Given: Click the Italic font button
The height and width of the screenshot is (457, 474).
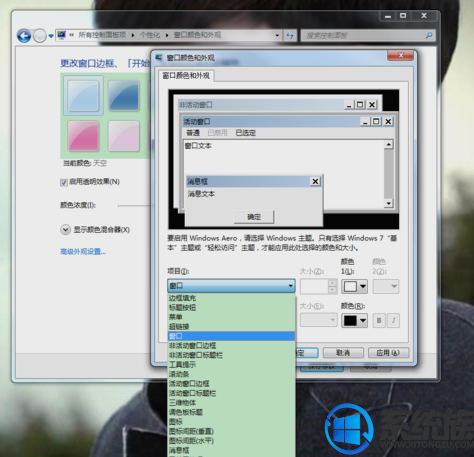Looking at the screenshot, I should coord(394,320).
